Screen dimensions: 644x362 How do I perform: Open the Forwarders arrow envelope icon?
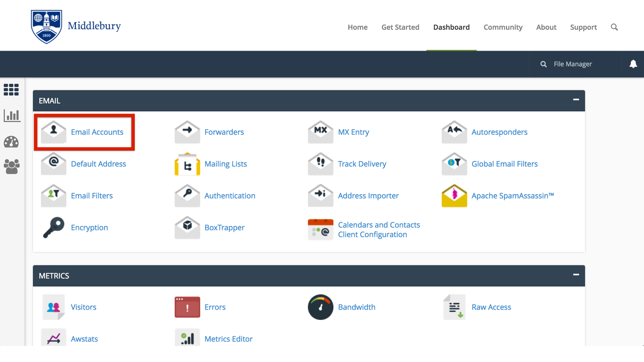click(187, 132)
